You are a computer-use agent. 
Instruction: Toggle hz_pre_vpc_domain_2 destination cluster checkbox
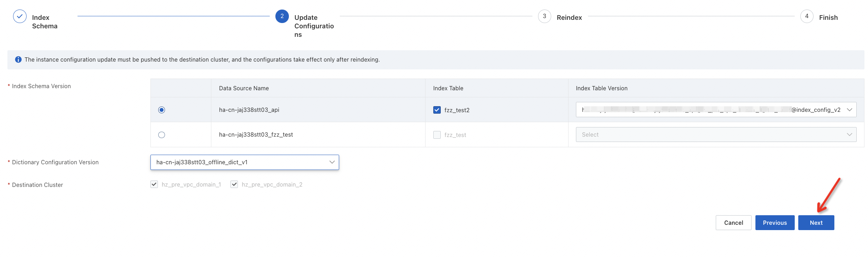[x=234, y=184]
